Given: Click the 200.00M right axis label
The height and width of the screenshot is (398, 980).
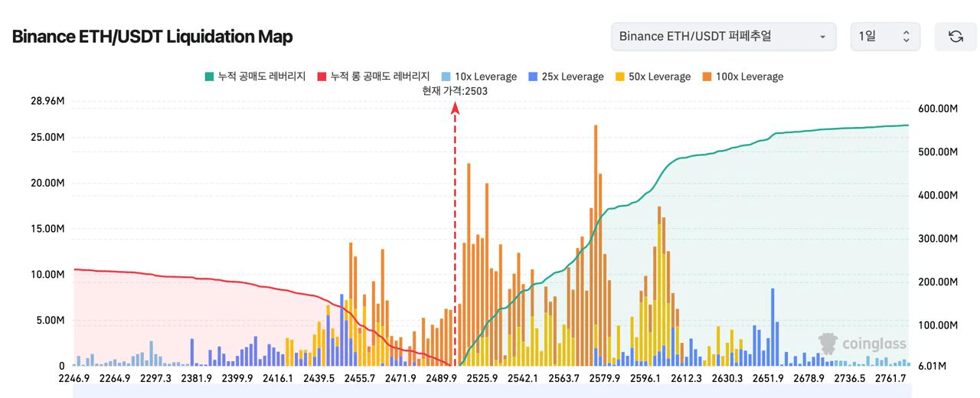Looking at the screenshot, I should [x=937, y=282].
